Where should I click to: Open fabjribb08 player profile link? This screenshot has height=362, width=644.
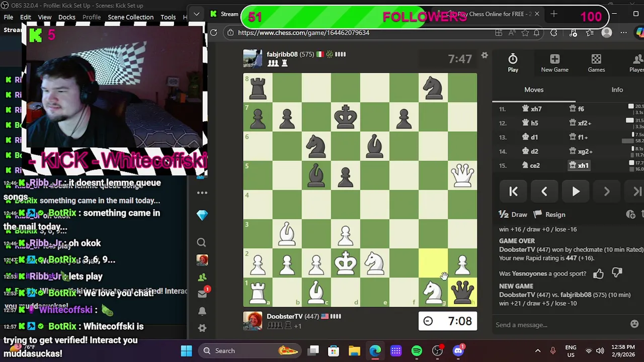tap(282, 54)
